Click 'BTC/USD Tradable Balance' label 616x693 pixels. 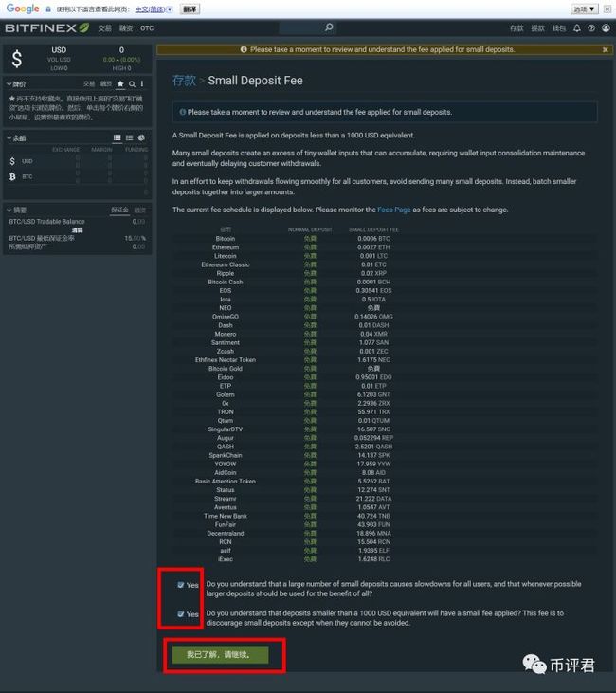46,222
